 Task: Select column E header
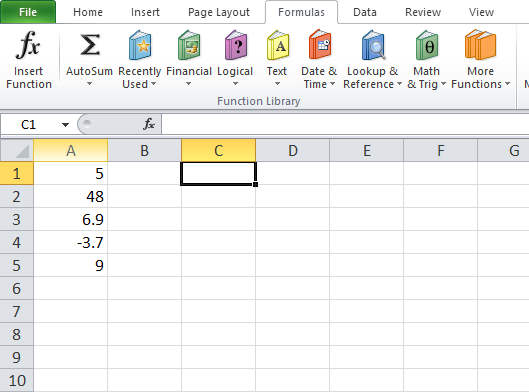tap(366, 150)
